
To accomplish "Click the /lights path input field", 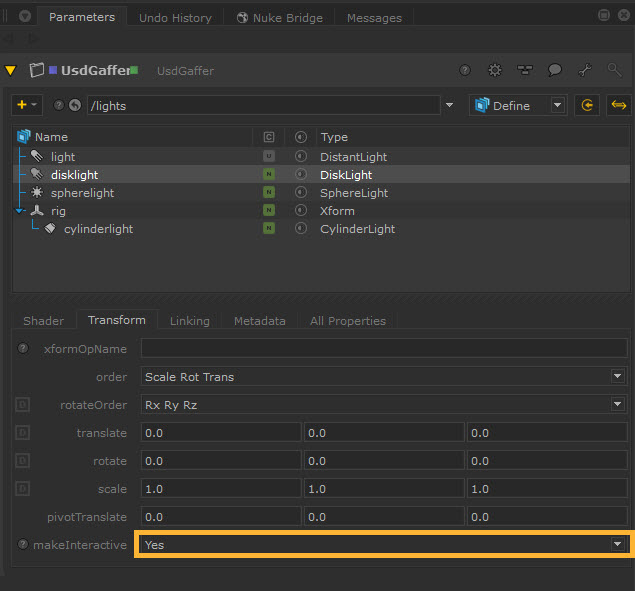I will 263,105.
